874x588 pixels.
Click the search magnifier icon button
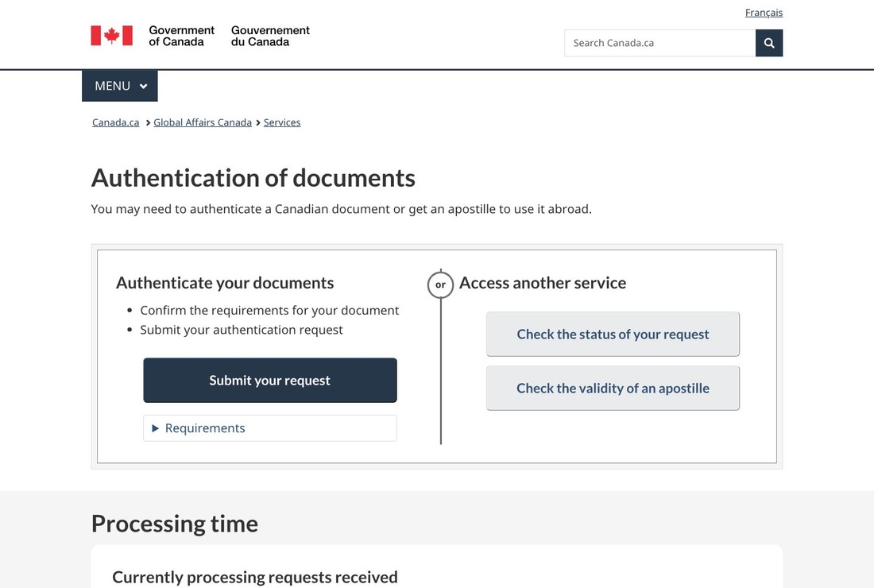pos(768,43)
